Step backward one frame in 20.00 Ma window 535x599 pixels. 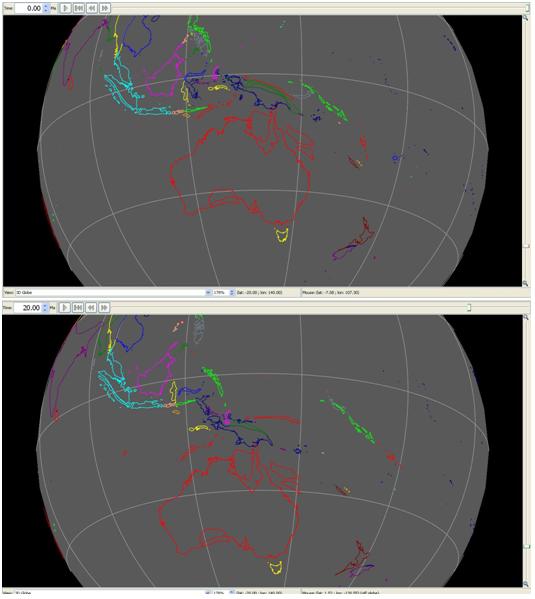coord(91,308)
